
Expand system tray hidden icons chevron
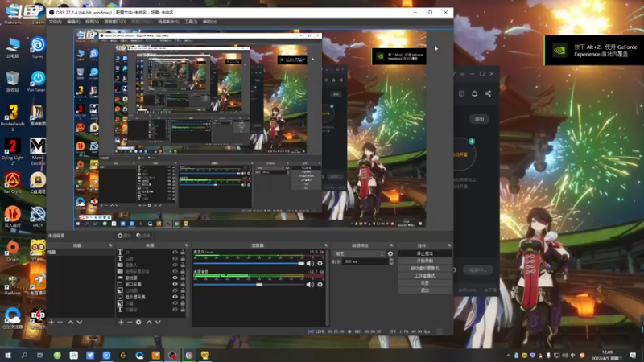pos(509,356)
